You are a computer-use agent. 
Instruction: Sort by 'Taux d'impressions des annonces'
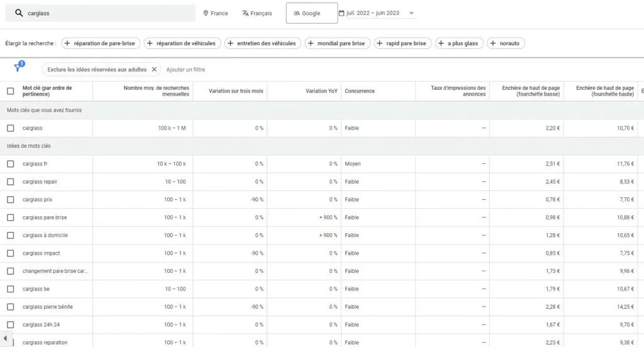pyautogui.click(x=458, y=91)
